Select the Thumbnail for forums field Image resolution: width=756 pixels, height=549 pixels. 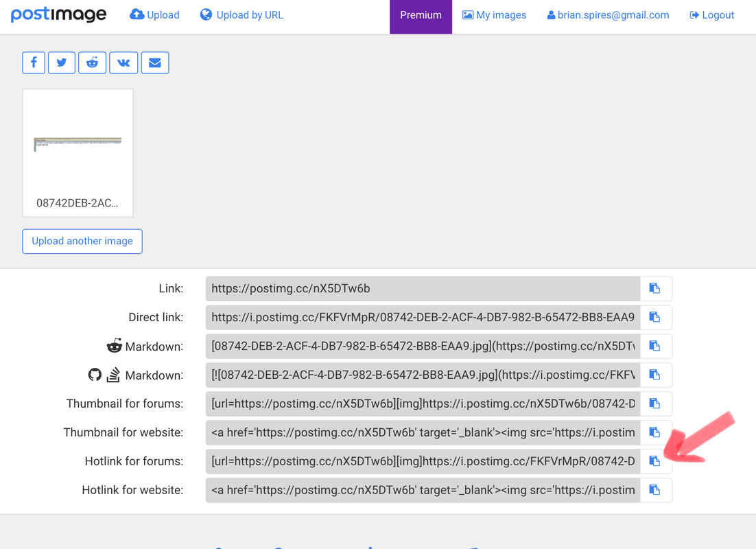click(x=423, y=404)
